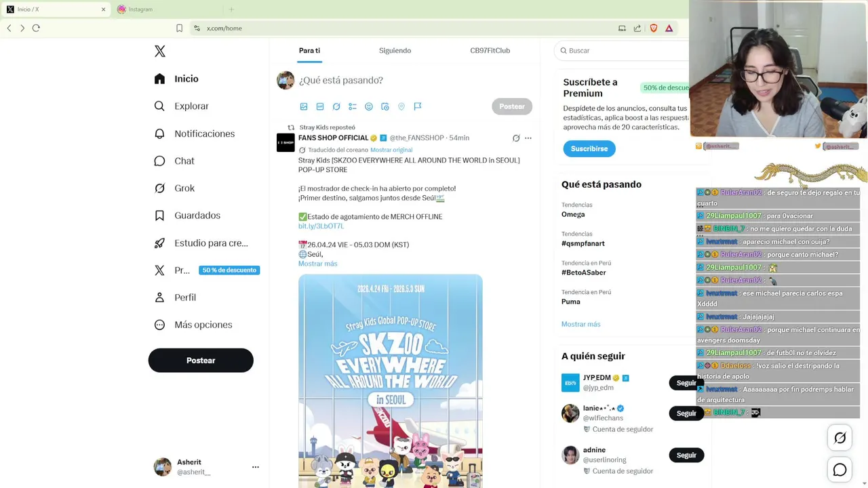The width and height of the screenshot is (868, 488).
Task: Follow adnine with Seguir button
Action: point(686,455)
